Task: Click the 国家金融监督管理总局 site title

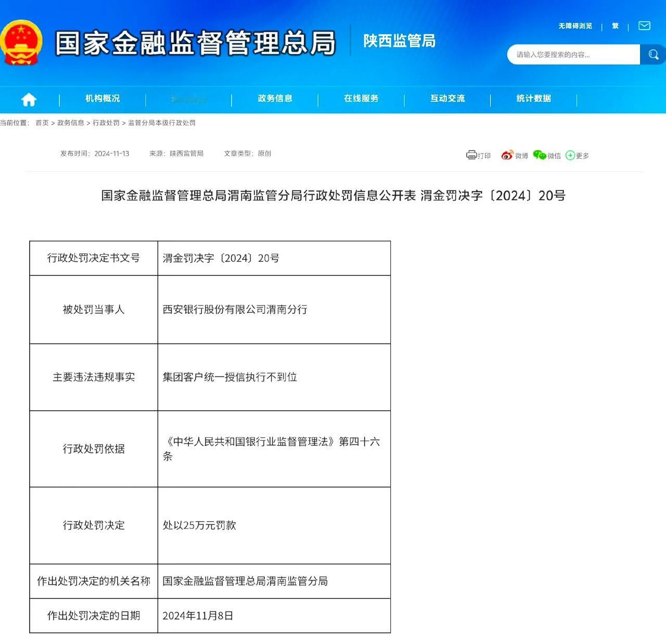Action: (196, 43)
